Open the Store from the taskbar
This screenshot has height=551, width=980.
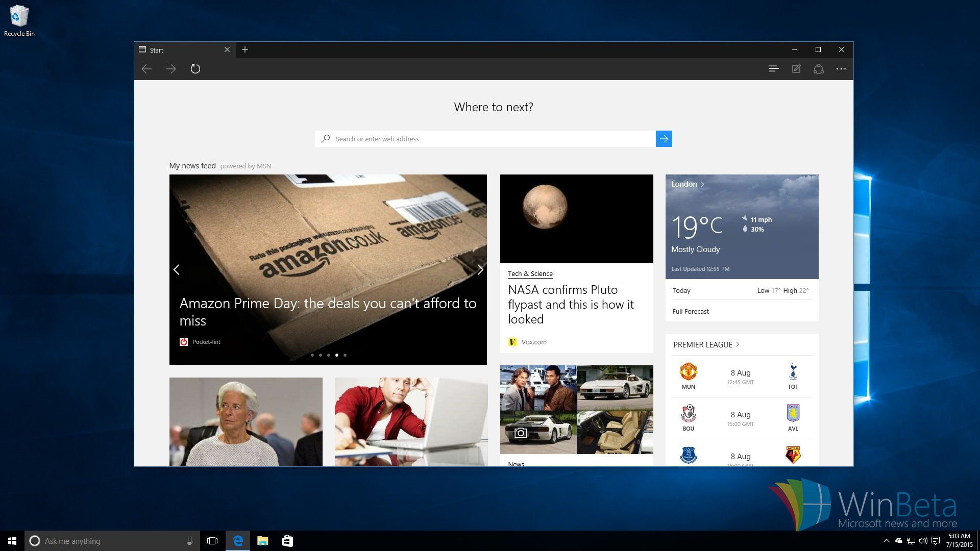coord(287,541)
